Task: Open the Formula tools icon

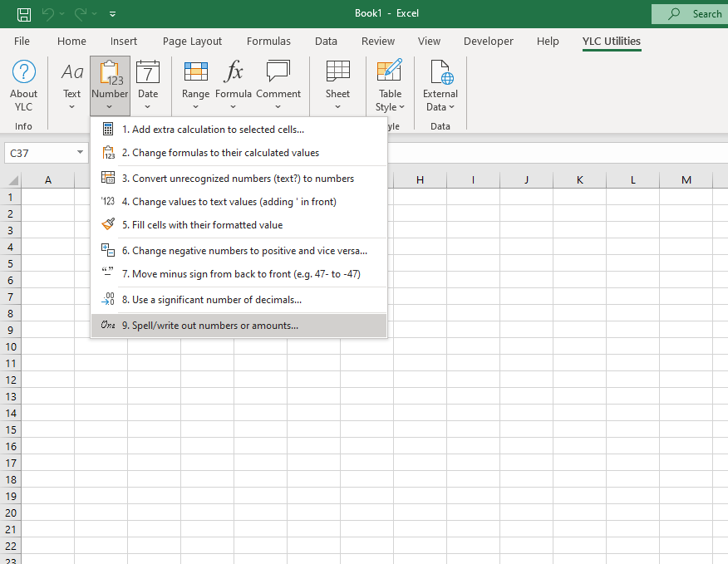Action: point(234,73)
